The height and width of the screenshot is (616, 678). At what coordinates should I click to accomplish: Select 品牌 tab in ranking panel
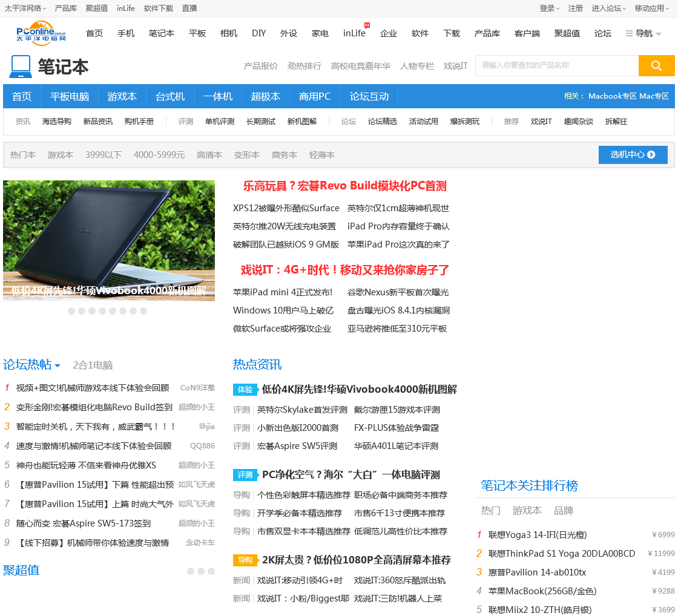point(564,511)
